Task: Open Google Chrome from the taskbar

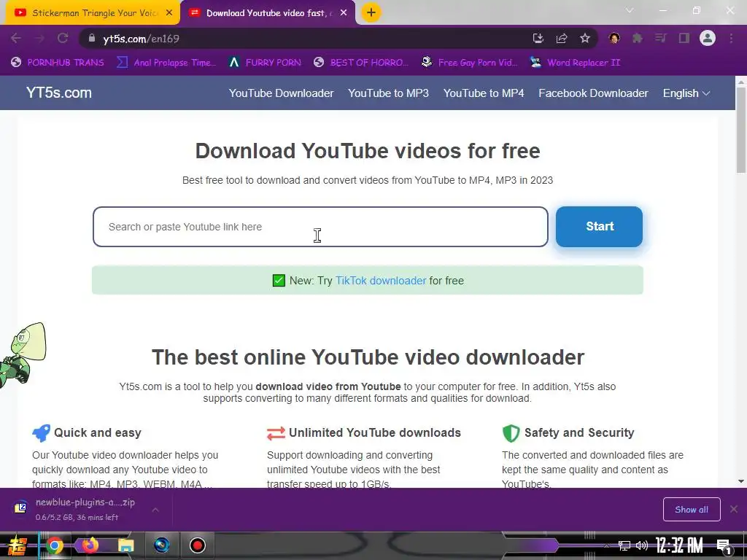Action: pos(54,545)
